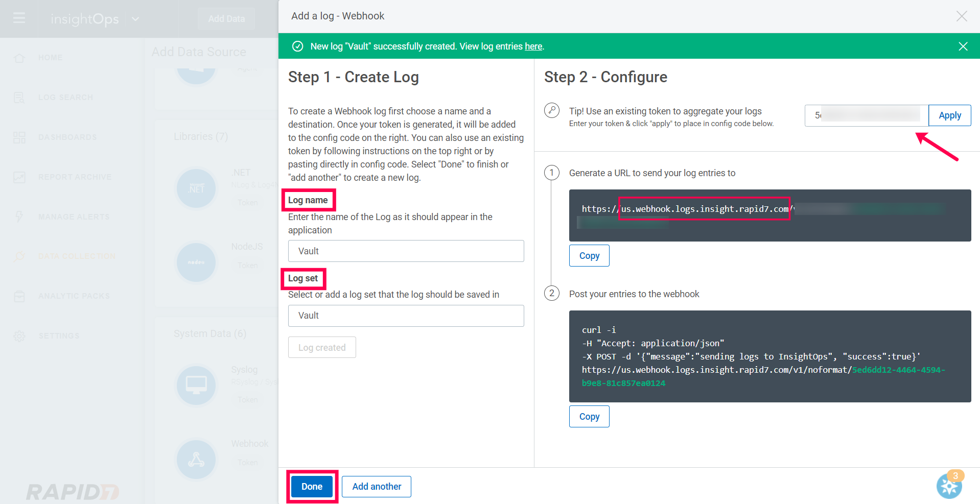
Task: Select the Log Search icon
Action: pos(19,97)
